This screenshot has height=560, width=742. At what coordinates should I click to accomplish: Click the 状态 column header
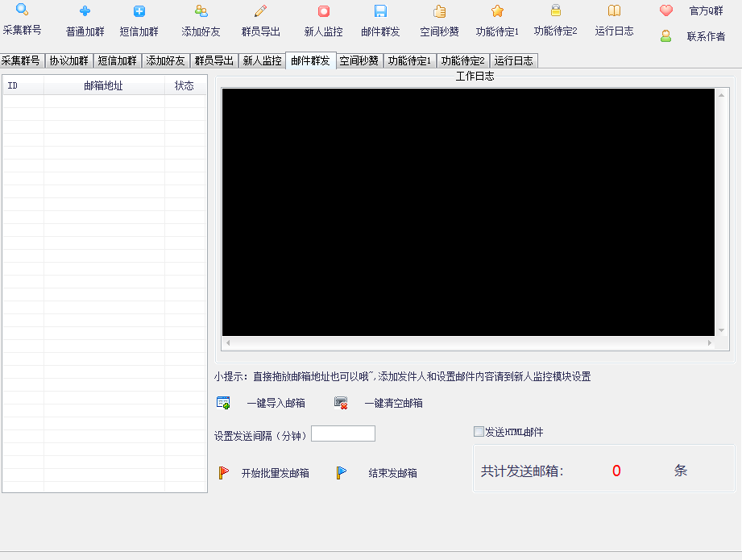(x=185, y=85)
